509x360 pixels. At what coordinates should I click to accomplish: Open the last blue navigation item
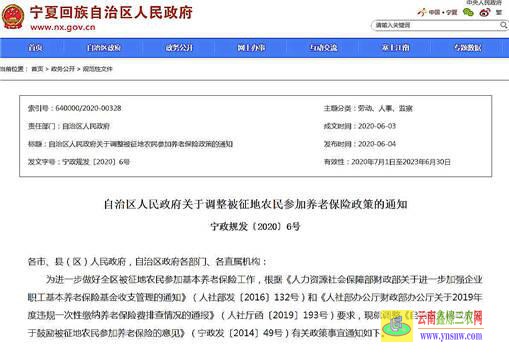tap(468, 48)
